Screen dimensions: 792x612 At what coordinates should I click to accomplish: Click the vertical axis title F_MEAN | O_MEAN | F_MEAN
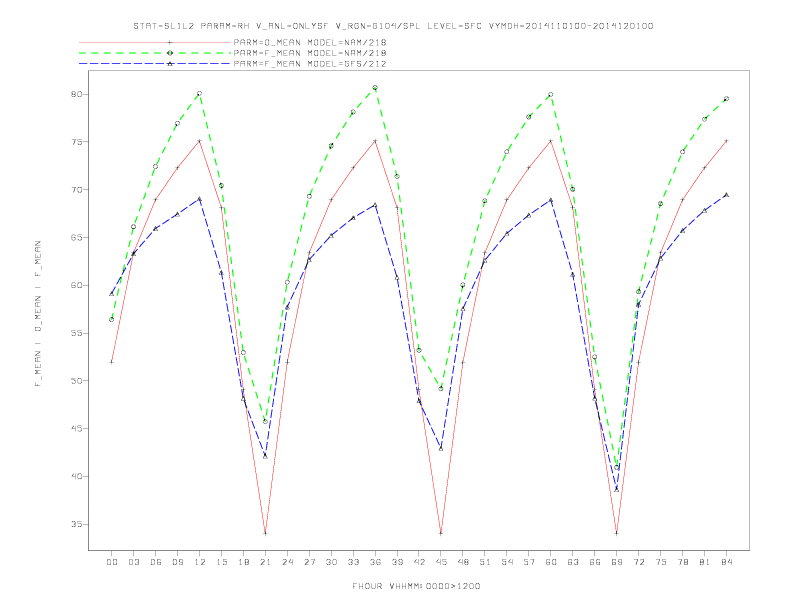tap(38, 314)
